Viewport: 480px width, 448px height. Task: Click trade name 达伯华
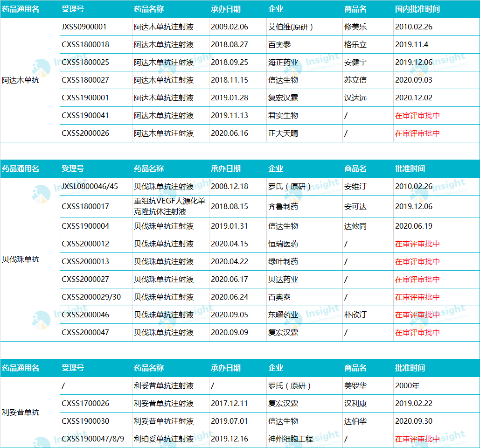[x=355, y=422]
